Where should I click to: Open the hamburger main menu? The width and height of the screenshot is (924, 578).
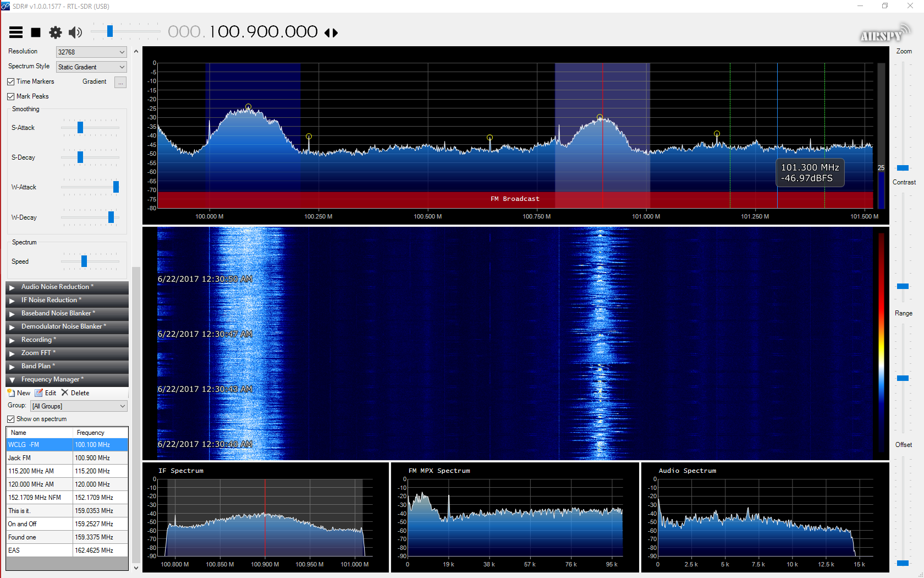(16, 32)
